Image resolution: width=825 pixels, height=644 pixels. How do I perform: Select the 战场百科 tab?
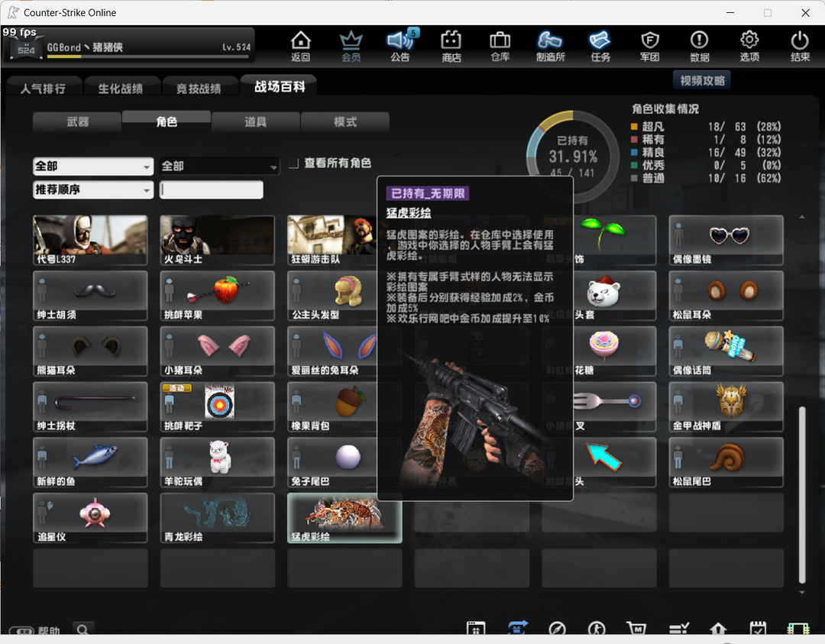click(280, 86)
